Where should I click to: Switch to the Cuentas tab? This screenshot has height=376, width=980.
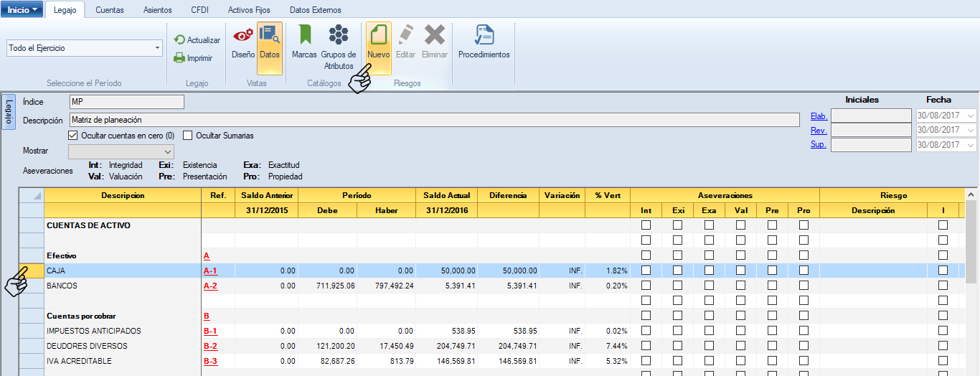point(110,10)
